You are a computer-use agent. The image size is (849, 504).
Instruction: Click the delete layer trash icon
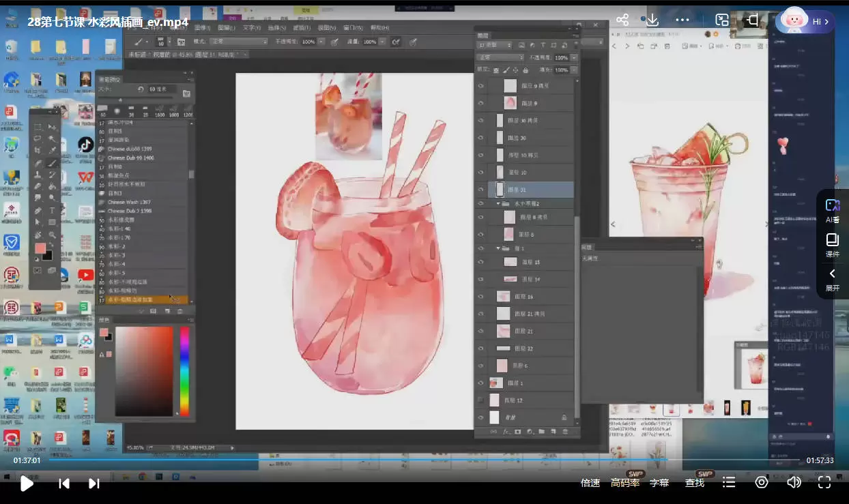565,432
